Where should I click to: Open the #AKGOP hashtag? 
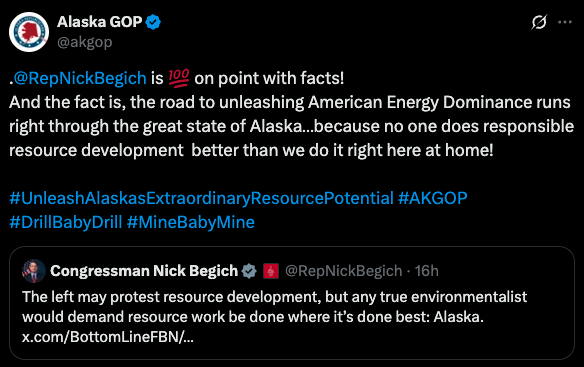(432, 198)
